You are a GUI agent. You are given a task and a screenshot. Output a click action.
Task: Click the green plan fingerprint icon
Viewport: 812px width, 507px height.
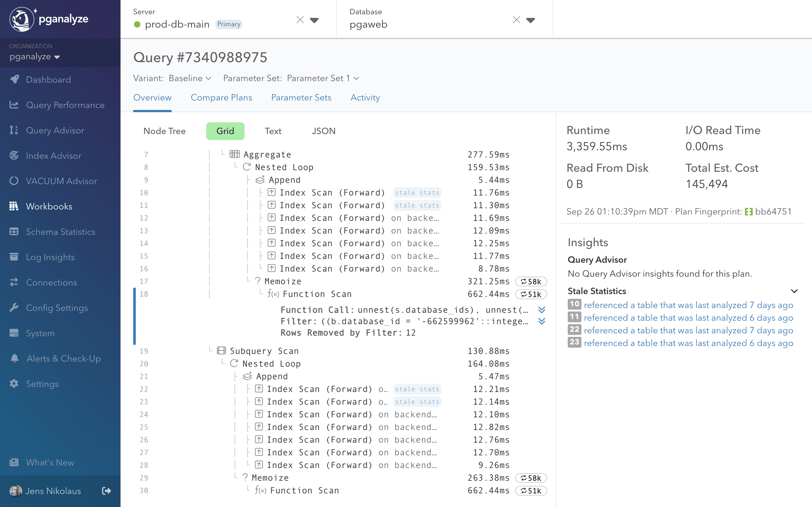[x=749, y=212]
